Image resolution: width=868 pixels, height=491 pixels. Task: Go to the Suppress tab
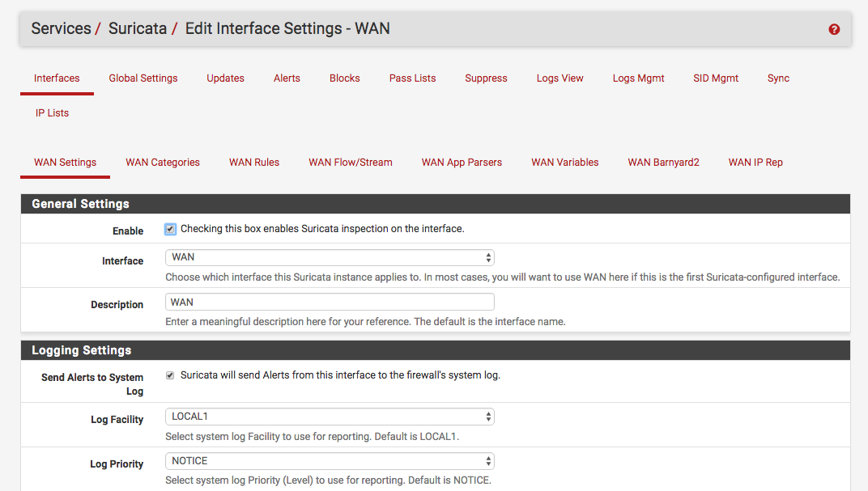pyautogui.click(x=486, y=78)
